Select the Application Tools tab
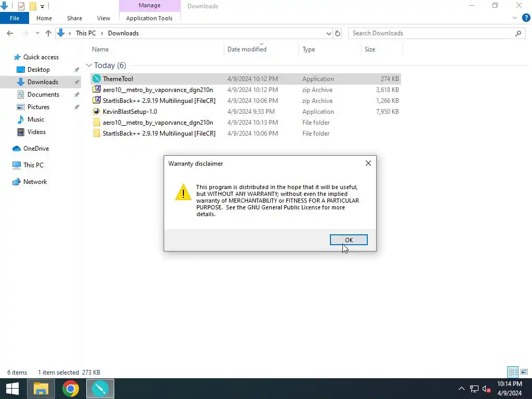The width and height of the screenshot is (532, 399). (x=149, y=18)
